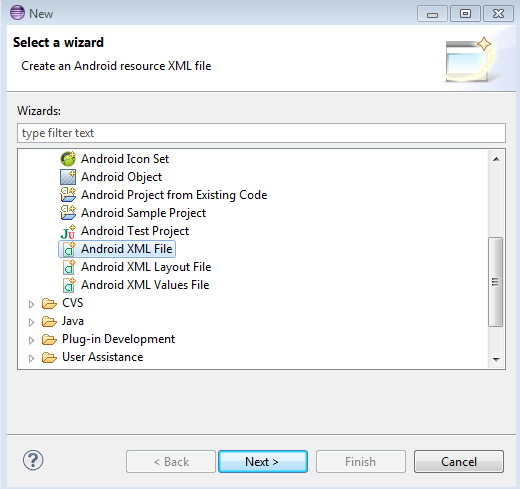Expand the Plug-in Development category
The image size is (520, 489).
[x=31, y=340]
